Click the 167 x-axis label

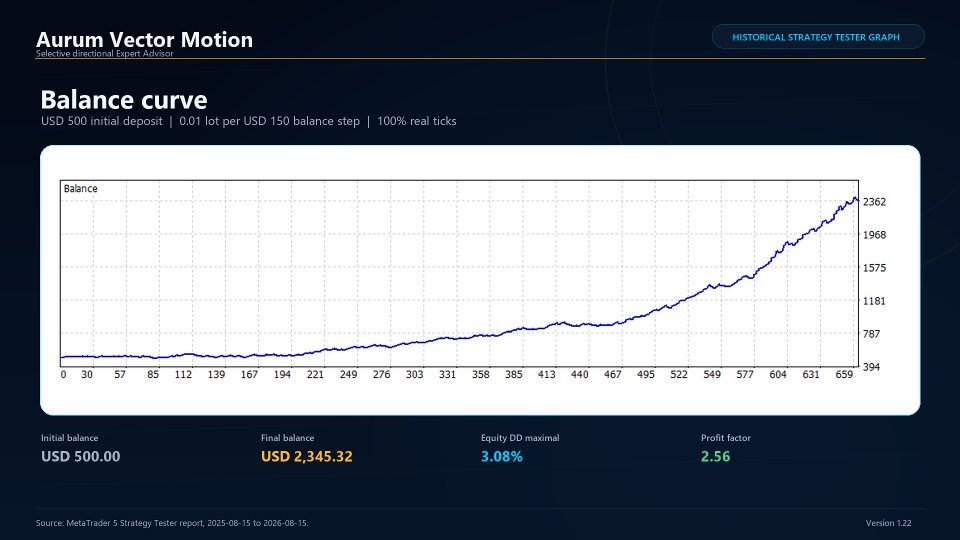[x=249, y=375]
